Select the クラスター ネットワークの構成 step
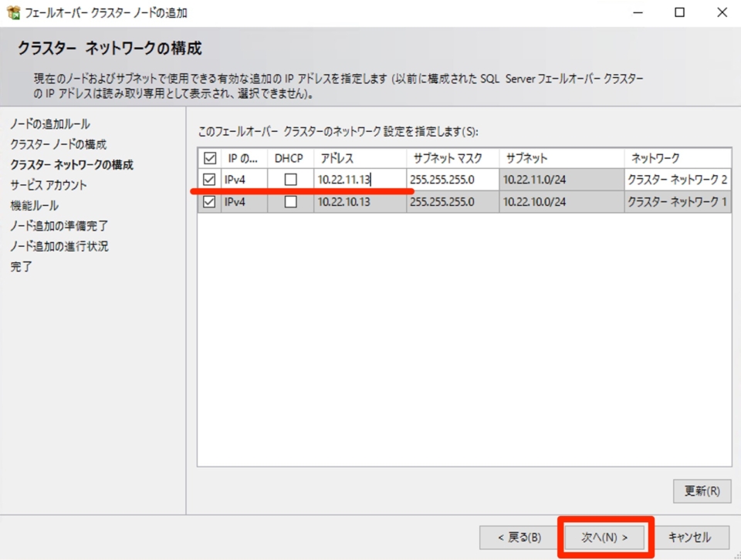This screenshot has height=560, width=741. (x=72, y=165)
